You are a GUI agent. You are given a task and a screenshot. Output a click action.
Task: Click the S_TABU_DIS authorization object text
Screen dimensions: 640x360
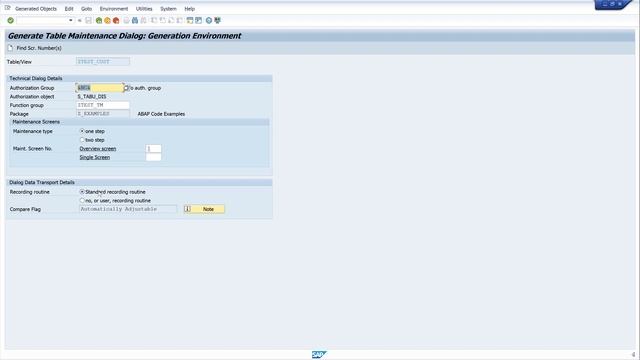pyautogui.click(x=92, y=97)
